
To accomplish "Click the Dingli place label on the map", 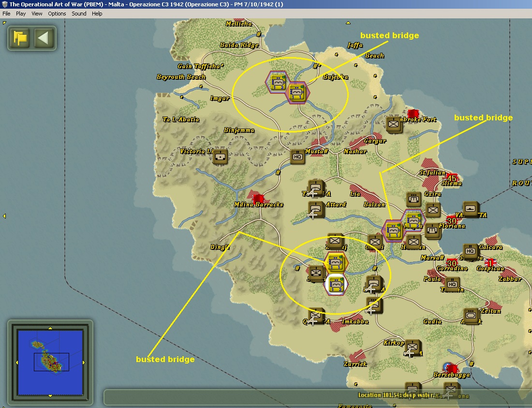I will tap(220, 247).
